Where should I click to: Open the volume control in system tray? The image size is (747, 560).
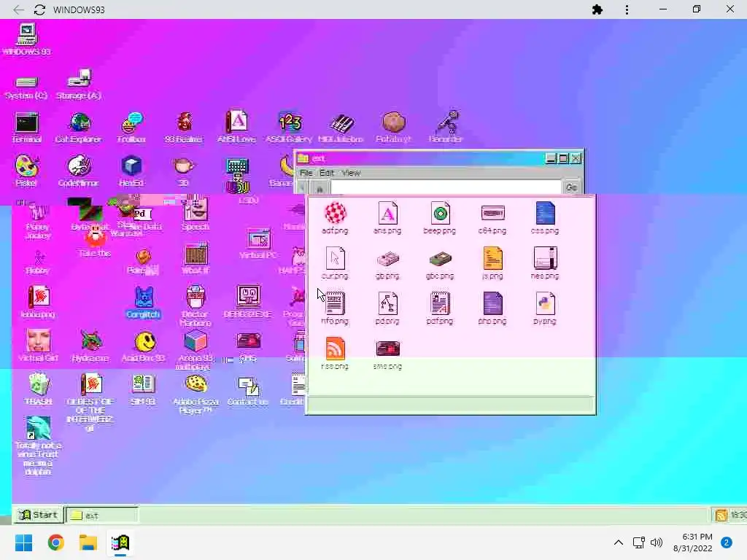[x=657, y=542]
